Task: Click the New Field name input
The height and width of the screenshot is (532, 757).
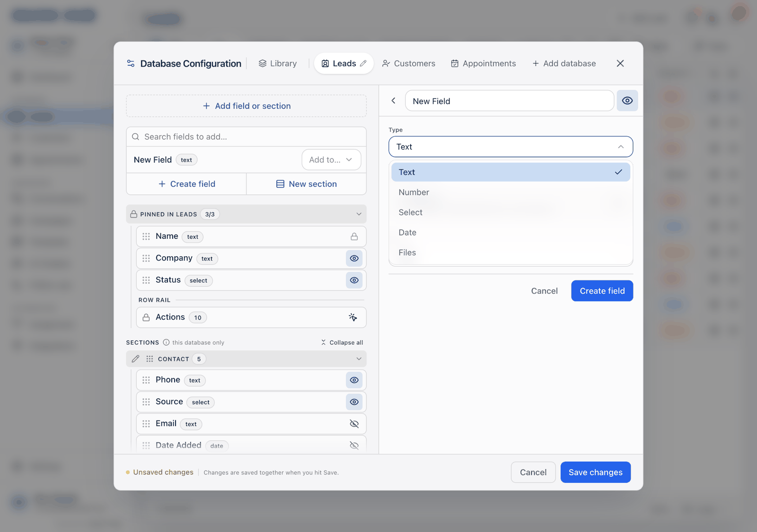Action: pyautogui.click(x=510, y=101)
